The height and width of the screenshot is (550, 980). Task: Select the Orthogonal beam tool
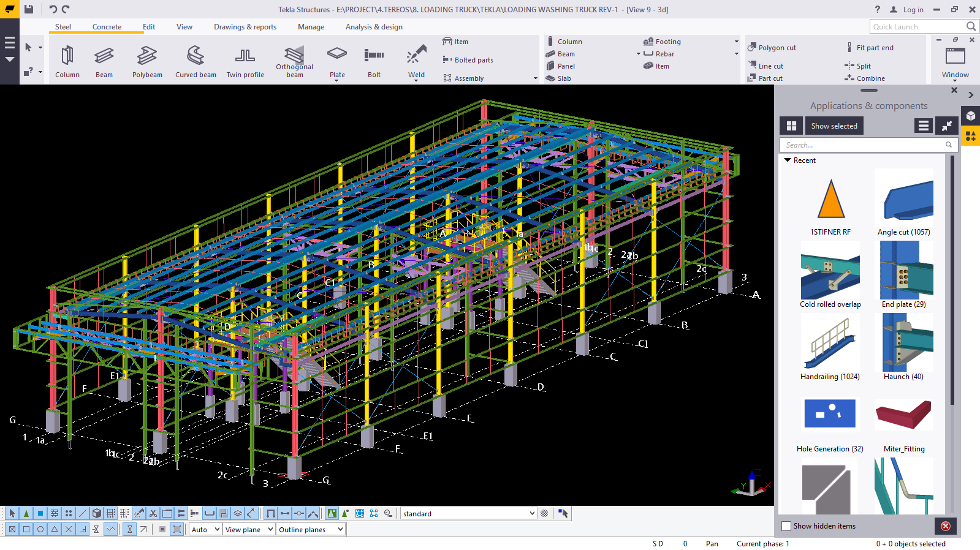(294, 61)
